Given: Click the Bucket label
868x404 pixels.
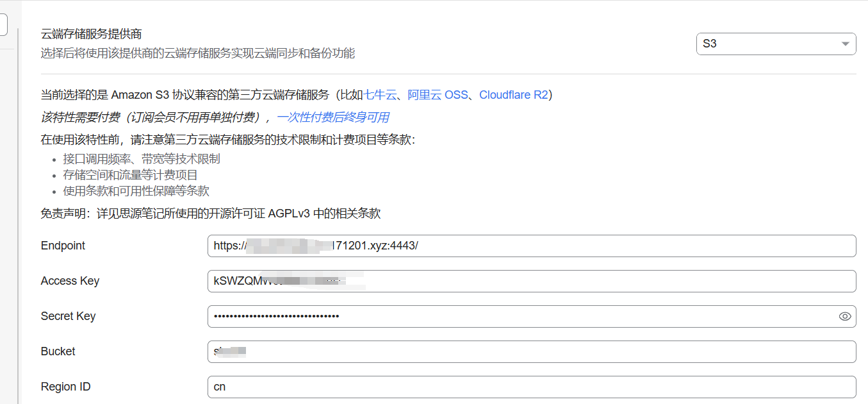Looking at the screenshot, I should 58,351.
